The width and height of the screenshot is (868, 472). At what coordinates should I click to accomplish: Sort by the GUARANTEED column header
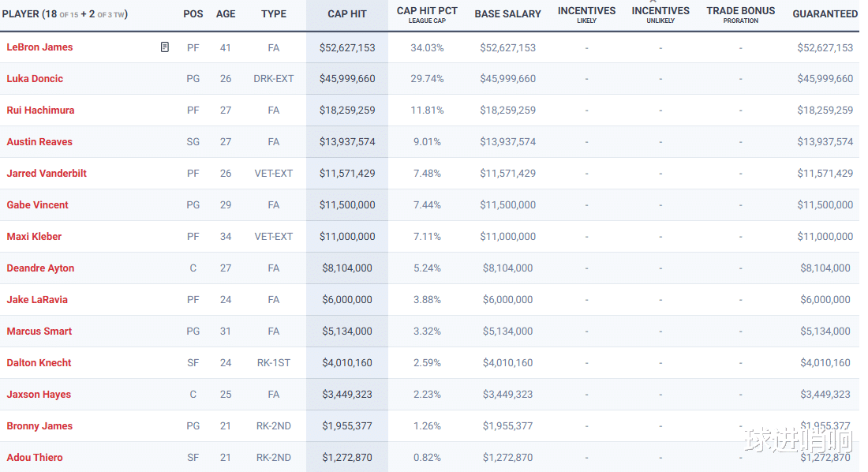coord(825,14)
